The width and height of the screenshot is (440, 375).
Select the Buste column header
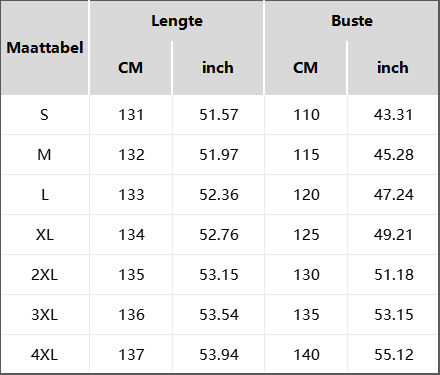pyautogui.click(x=352, y=21)
